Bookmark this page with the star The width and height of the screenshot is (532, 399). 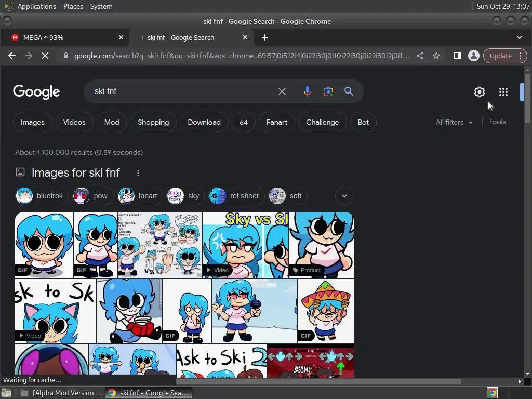pos(436,56)
